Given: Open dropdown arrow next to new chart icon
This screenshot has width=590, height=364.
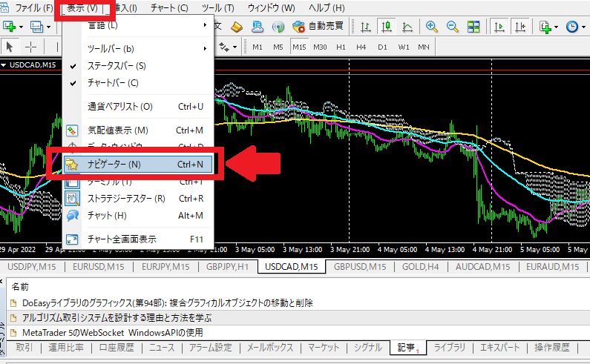Looking at the screenshot, I should 21,27.
